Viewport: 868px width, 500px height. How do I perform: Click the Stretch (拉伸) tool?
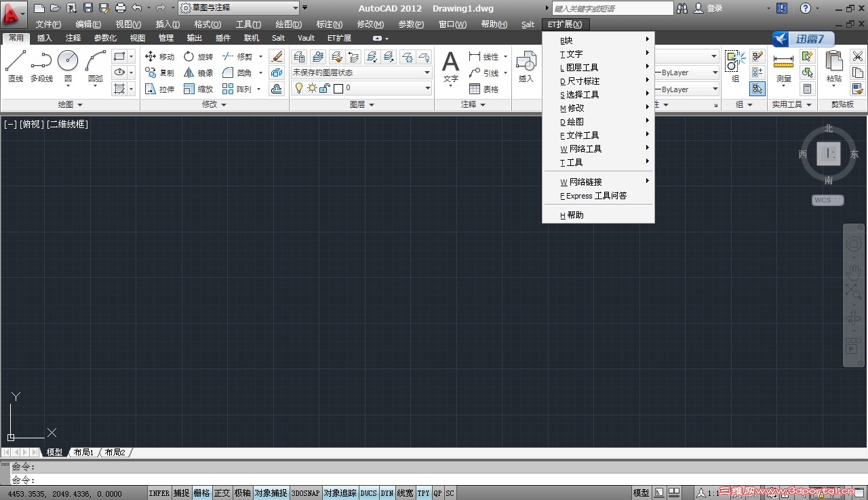pyautogui.click(x=160, y=89)
